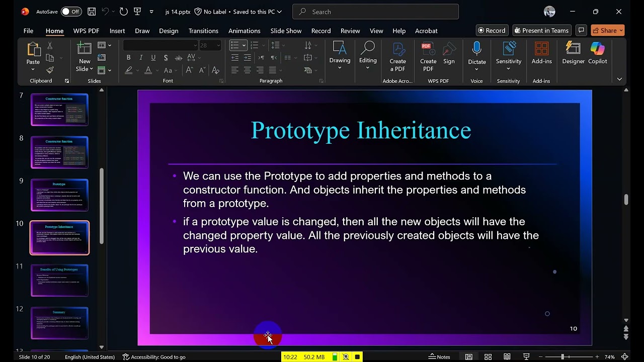Viewport: 644px width, 362px height.
Task: Expand the Editing dropdown
Action: pyautogui.click(x=368, y=68)
